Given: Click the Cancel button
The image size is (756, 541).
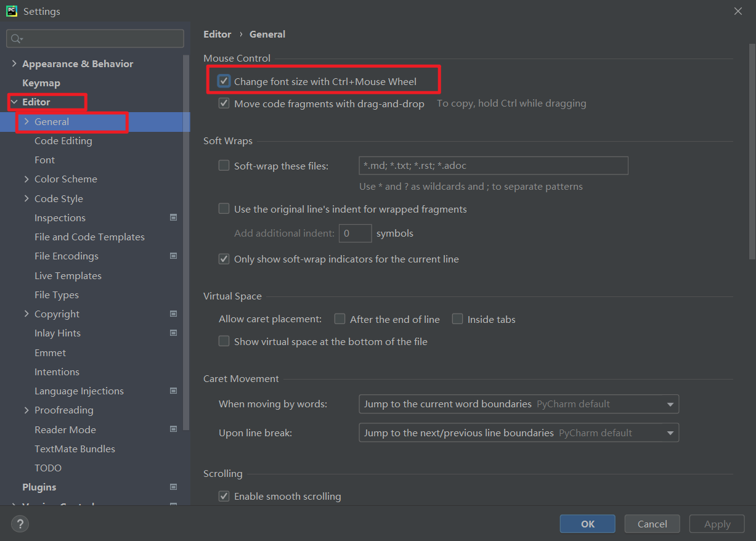Looking at the screenshot, I should pyautogui.click(x=652, y=524).
